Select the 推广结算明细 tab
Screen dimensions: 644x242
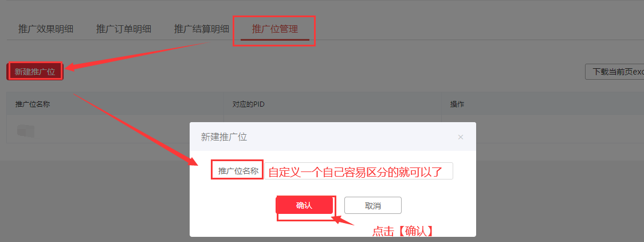pyautogui.click(x=202, y=29)
